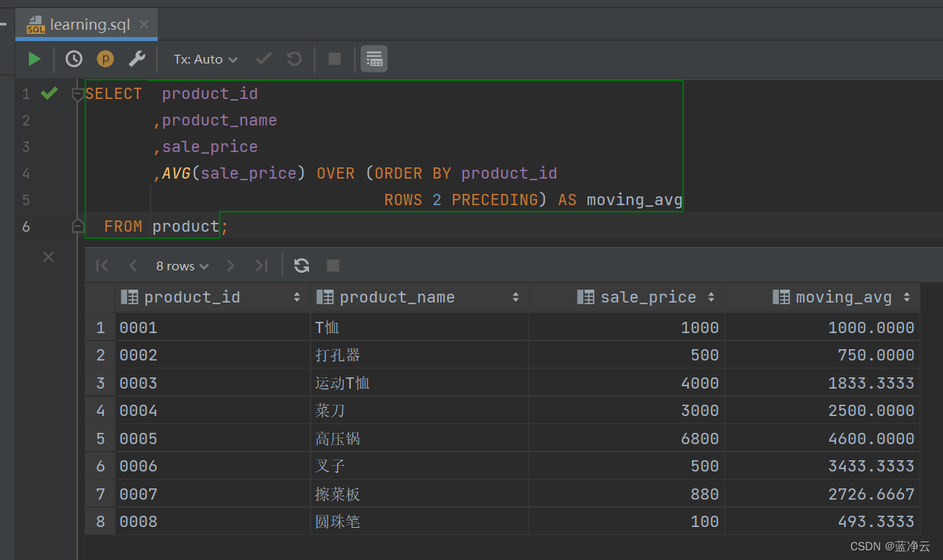943x560 pixels.
Task: Reload data in the result grid
Action: click(x=301, y=266)
